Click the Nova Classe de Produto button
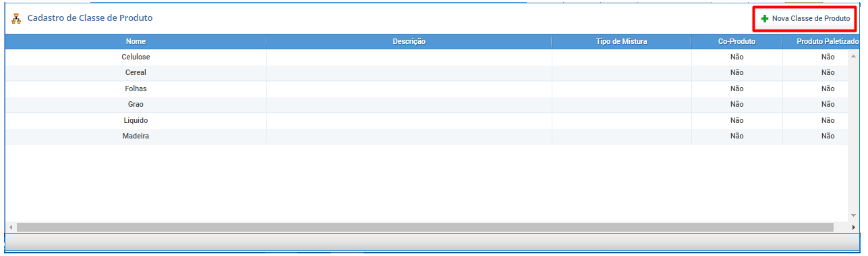Screen dimensions: 868x256 pyautogui.click(x=805, y=19)
